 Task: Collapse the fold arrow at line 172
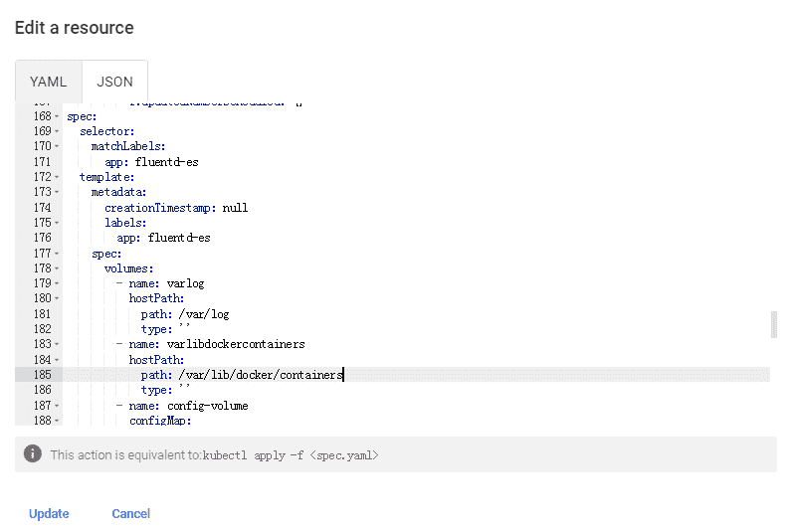tap(57, 177)
